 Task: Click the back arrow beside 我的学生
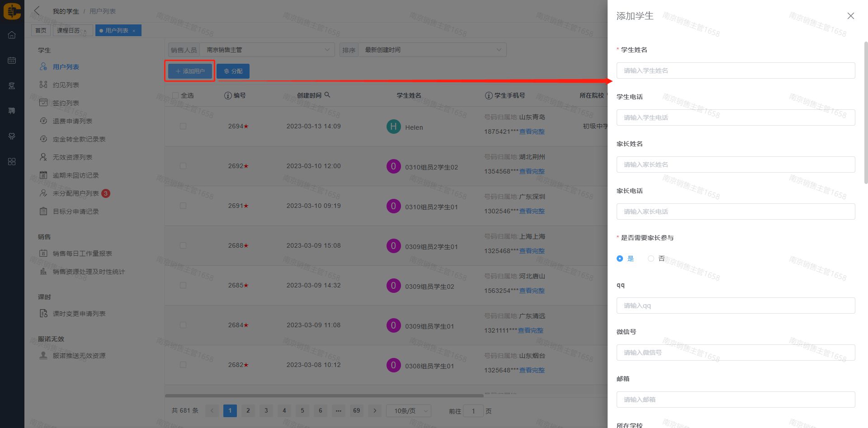pyautogui.click(x=37, y=11)
